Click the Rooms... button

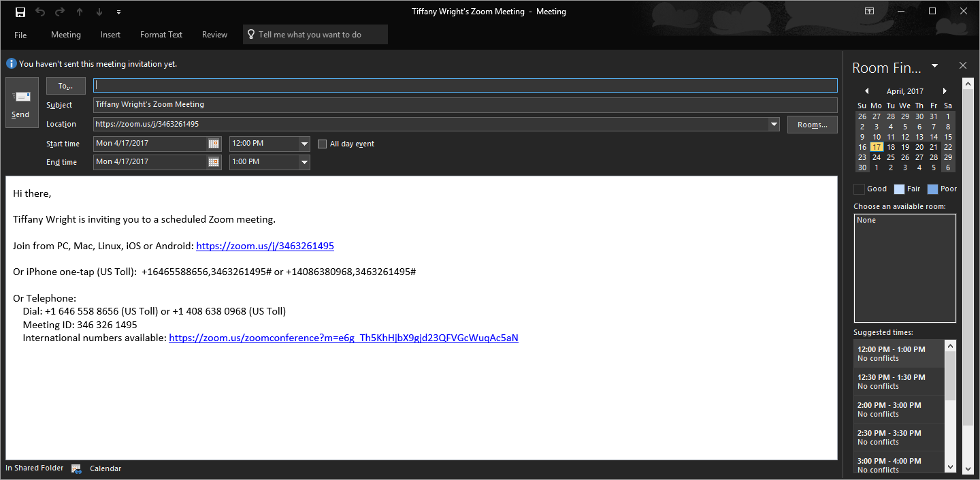pos(813,125)
